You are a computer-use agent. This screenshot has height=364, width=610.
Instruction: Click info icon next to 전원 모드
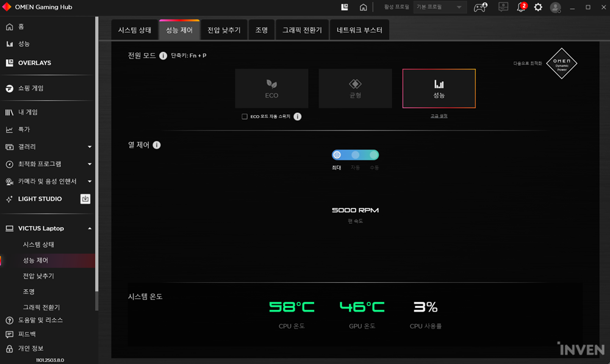(163, 55)
